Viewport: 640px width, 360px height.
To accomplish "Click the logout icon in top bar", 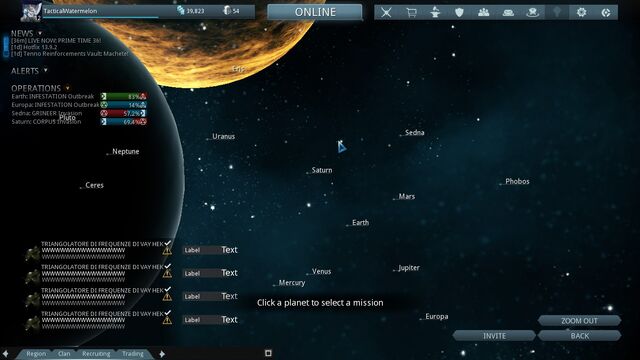I will pos(606,12).
